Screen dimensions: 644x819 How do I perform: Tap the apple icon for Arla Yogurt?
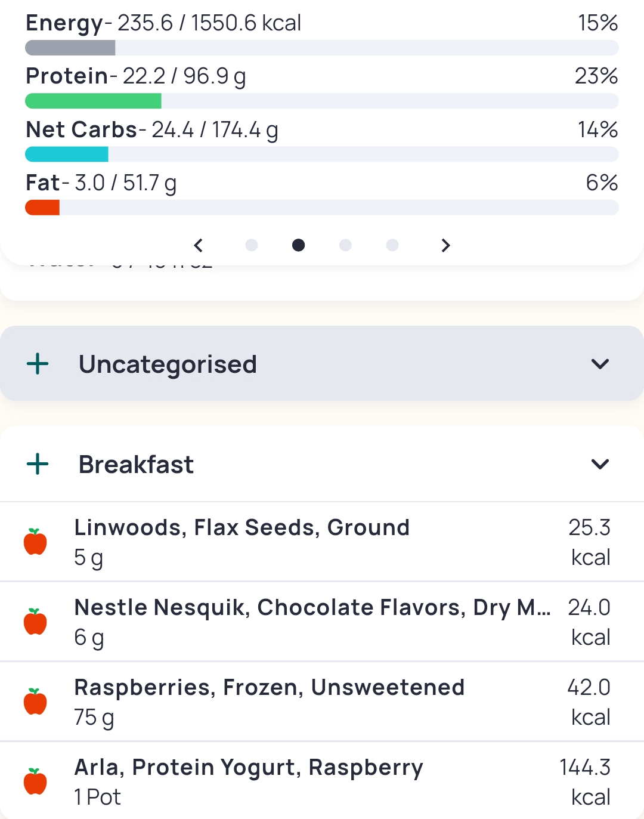pyautogui.click(x=35, y=781)
